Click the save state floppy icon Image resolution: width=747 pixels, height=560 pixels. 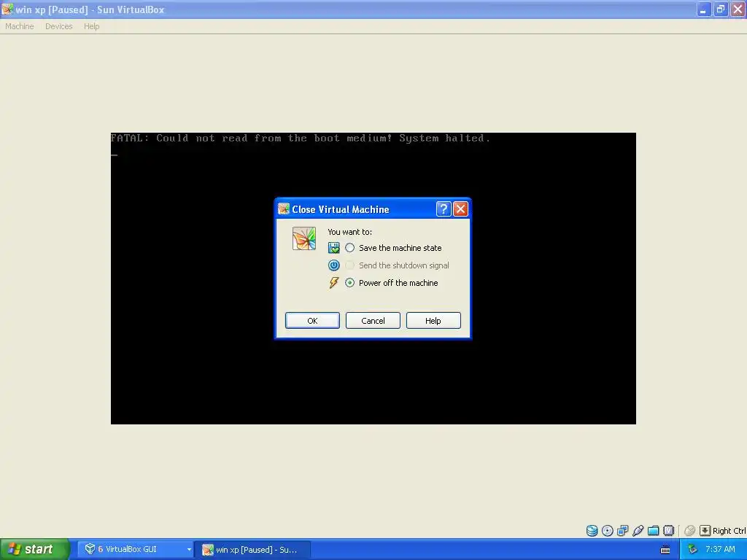pyautogui.click(x=334, y=248)
